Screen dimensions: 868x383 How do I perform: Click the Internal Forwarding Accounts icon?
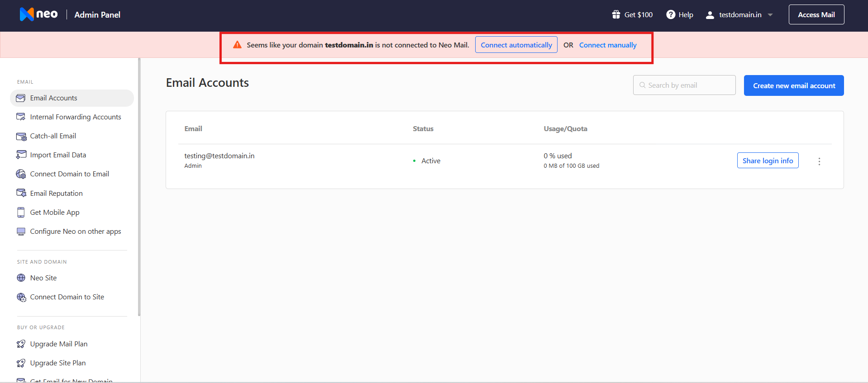coord(21,117)
